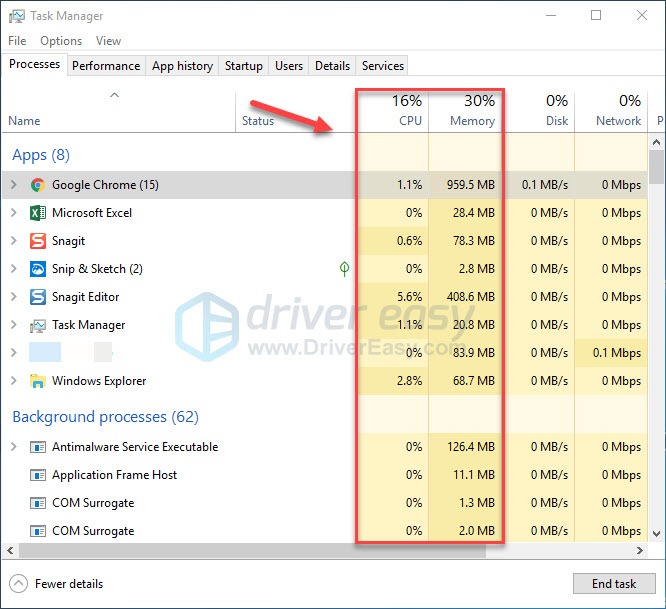The height and width of the screenshot is (609, 666).
Task: Click the Snagit app icon
Action: 38,241
